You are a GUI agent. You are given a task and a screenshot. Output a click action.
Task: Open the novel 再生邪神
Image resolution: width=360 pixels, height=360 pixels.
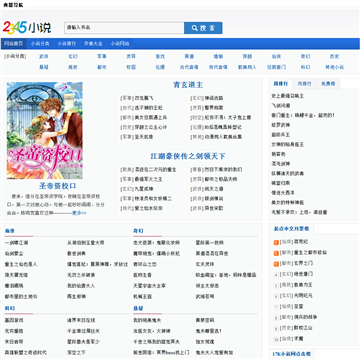click(x=76, y=296)
